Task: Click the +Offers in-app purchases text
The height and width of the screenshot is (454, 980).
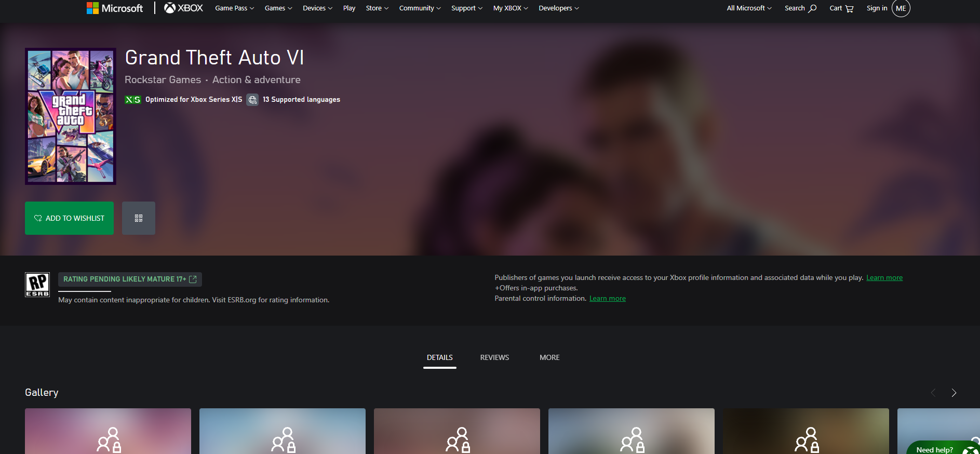Action: 536,288
